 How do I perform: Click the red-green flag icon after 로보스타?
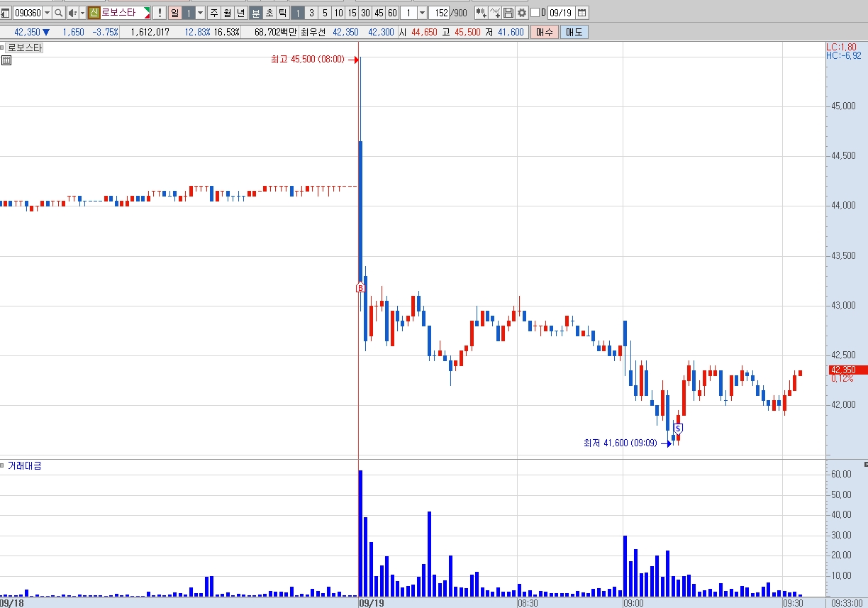pyautogui.click(x=147, y=13)
